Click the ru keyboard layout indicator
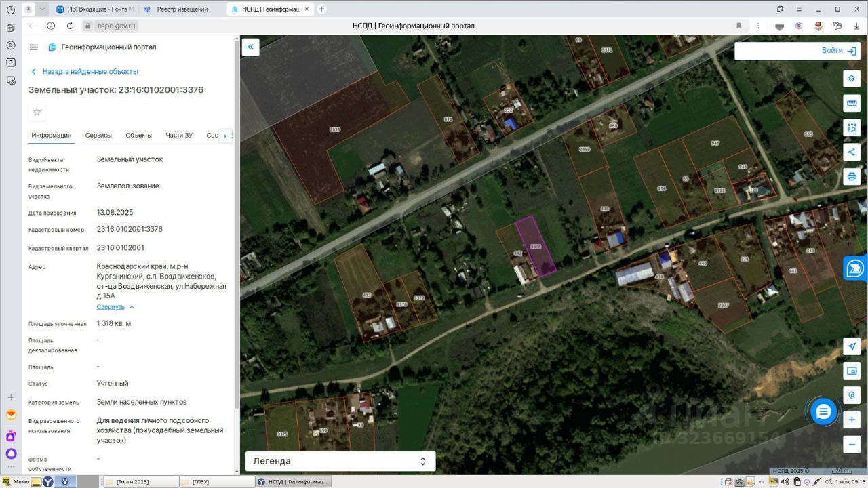 [x=760, y=482]
